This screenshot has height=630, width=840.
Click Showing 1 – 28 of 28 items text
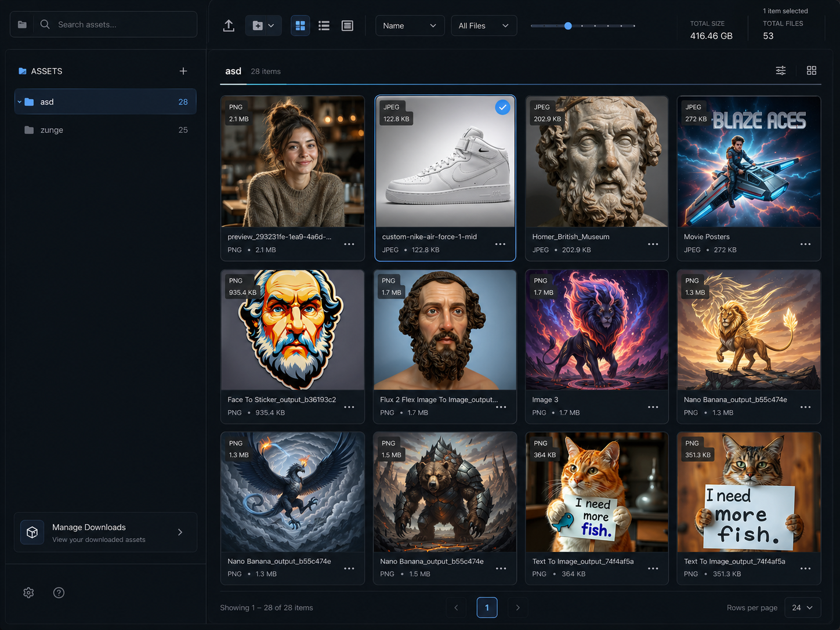click(x=266, y=607)
